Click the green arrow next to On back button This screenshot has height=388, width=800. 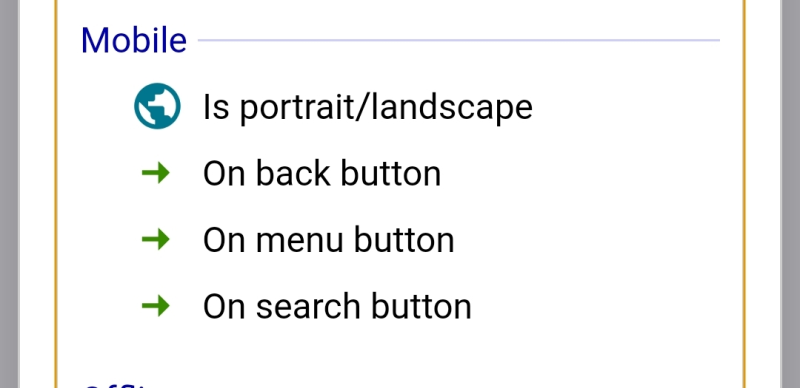click(x=156, y=173)
